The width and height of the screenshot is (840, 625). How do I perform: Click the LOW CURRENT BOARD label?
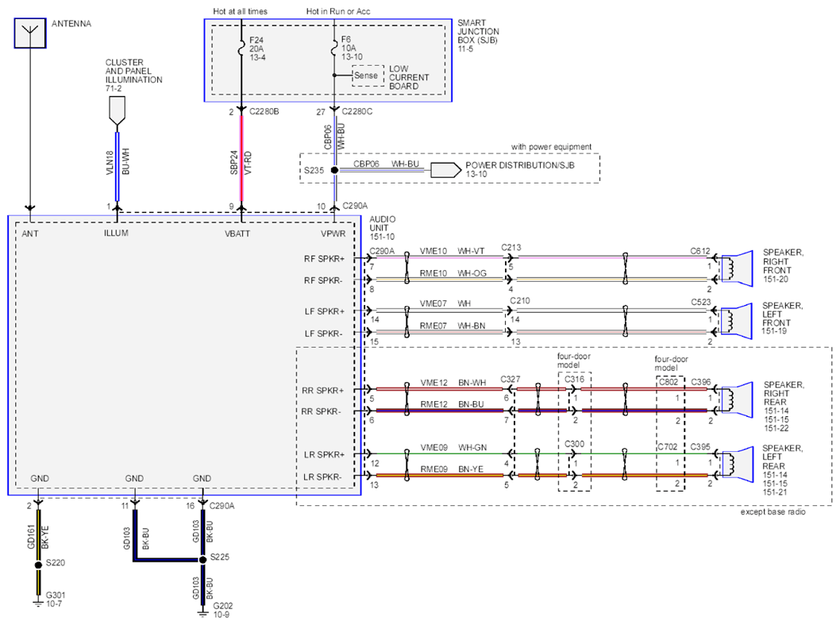[409, 77]
